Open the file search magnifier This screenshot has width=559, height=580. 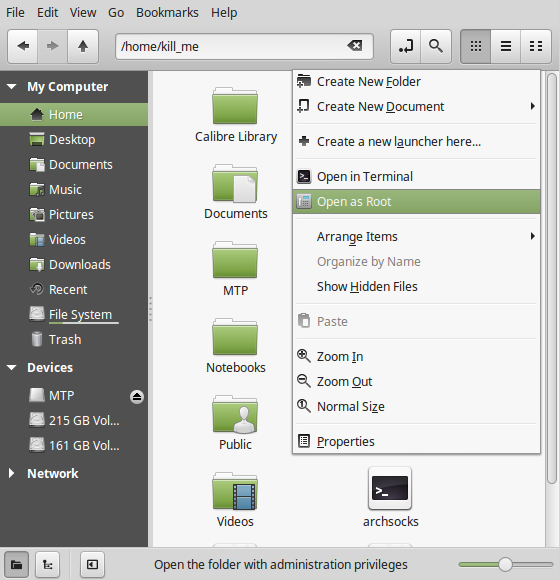coord(436,47)
